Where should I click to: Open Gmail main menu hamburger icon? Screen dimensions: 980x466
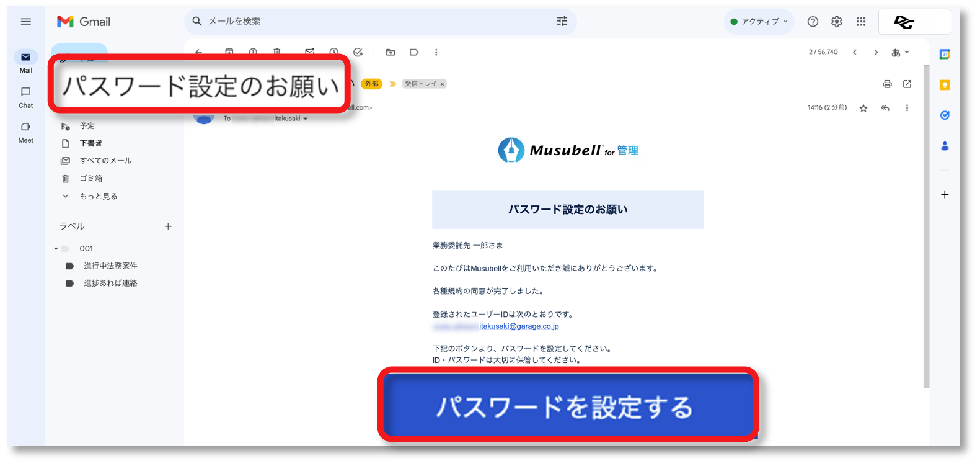[x=25, y=22]
